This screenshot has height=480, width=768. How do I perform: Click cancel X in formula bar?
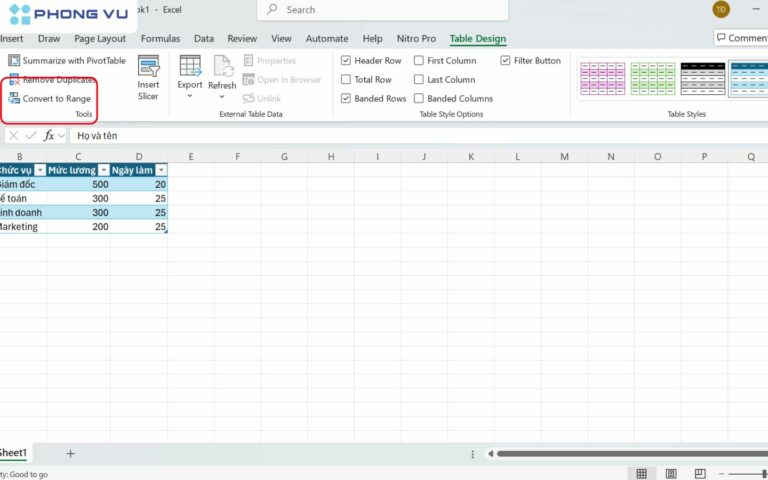click(x=14, y=136)
